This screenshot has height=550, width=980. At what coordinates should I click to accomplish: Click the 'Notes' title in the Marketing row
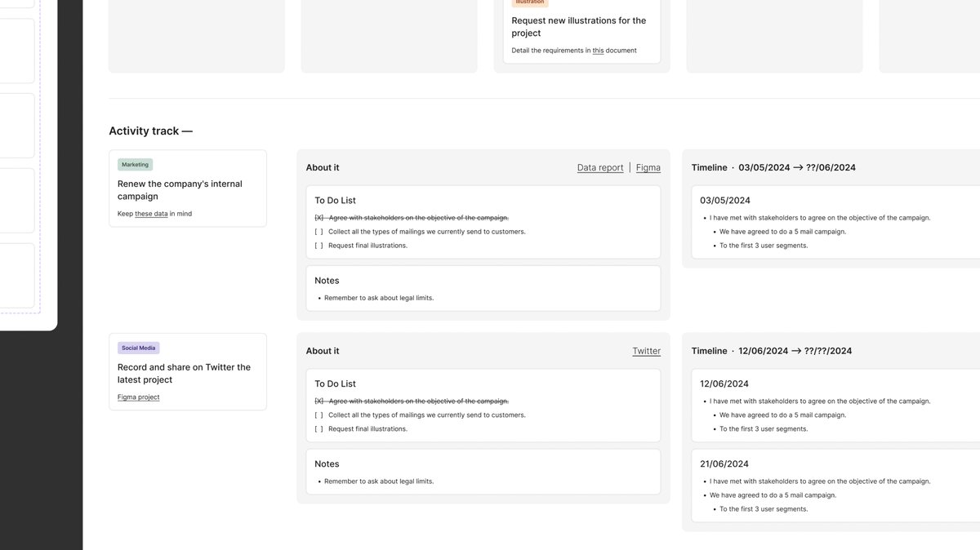[327, 281]
